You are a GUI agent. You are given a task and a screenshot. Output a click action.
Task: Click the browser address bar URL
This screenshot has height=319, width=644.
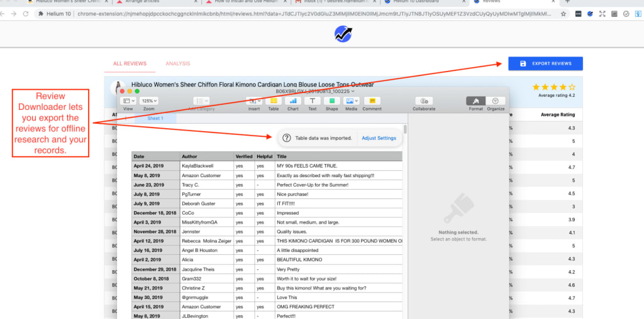pos(315,14)
